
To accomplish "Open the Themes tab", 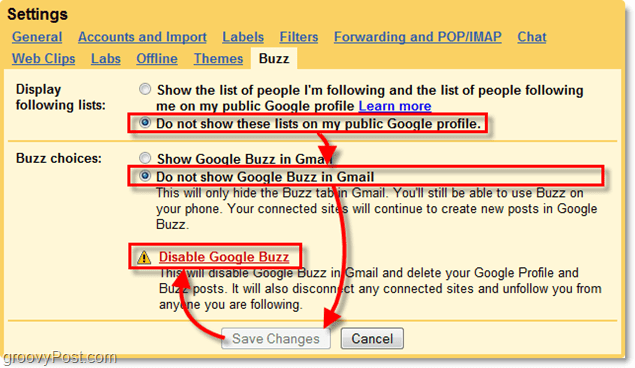I will [x=218, y=59].
